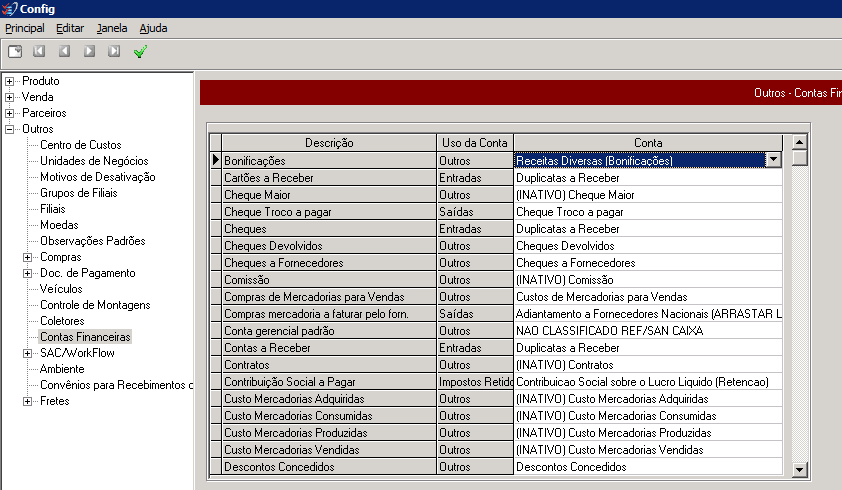Click the Cheque Maior description cell
Viewport: 842px width, 490px height.
point(329,195)
